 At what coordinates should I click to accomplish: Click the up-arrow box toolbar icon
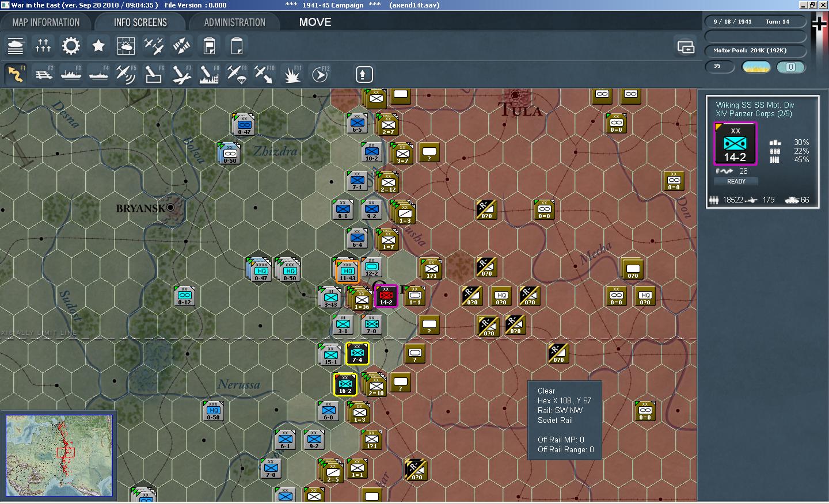[x=364, y=74]
